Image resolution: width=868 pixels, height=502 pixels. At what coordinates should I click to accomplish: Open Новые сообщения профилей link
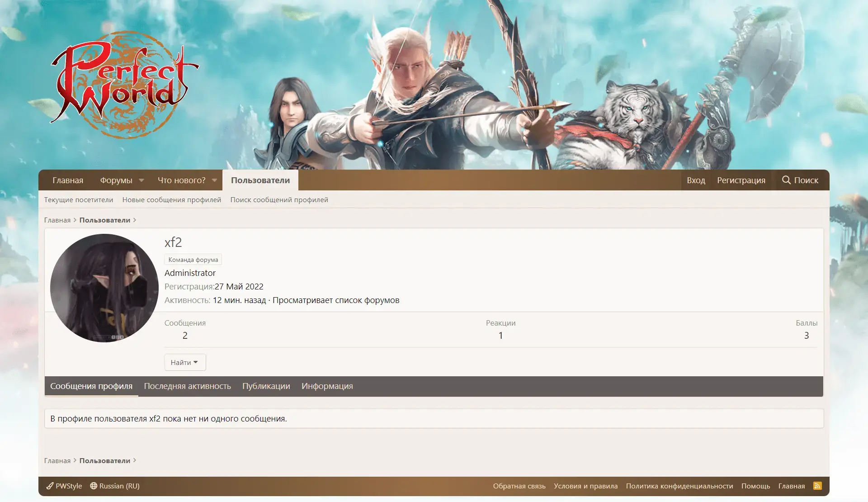172,199
